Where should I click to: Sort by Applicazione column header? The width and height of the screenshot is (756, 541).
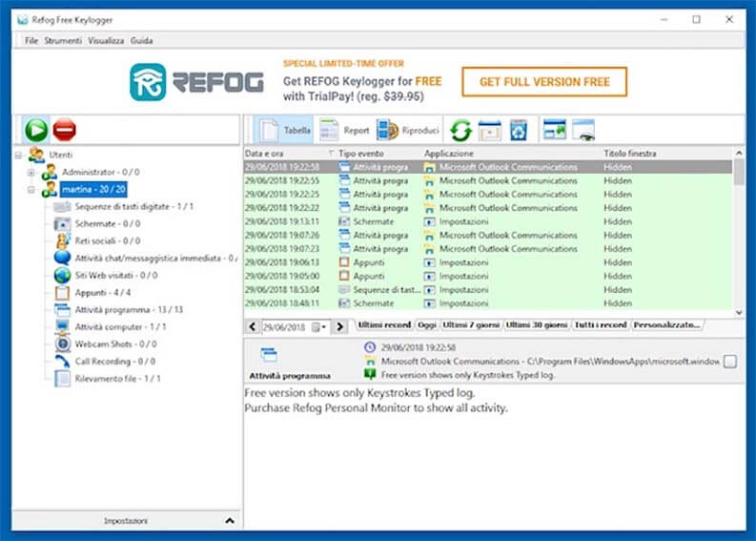point(512,154)
